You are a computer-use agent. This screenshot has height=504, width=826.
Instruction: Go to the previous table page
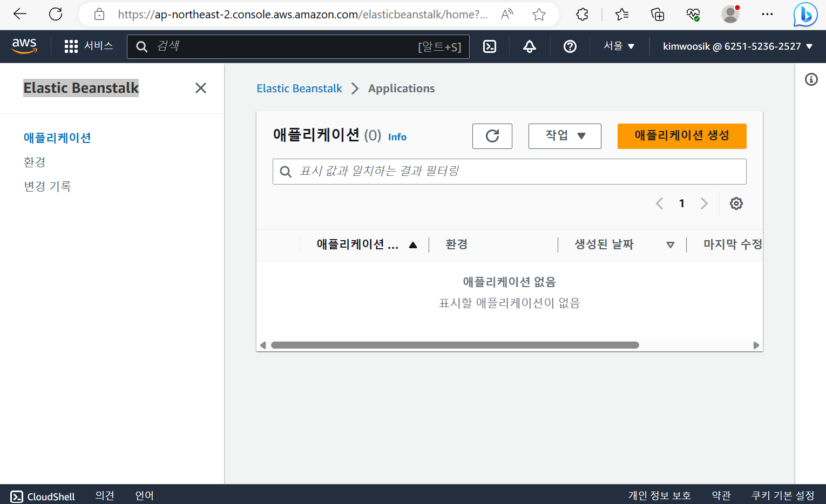click(x=659, y=203)
